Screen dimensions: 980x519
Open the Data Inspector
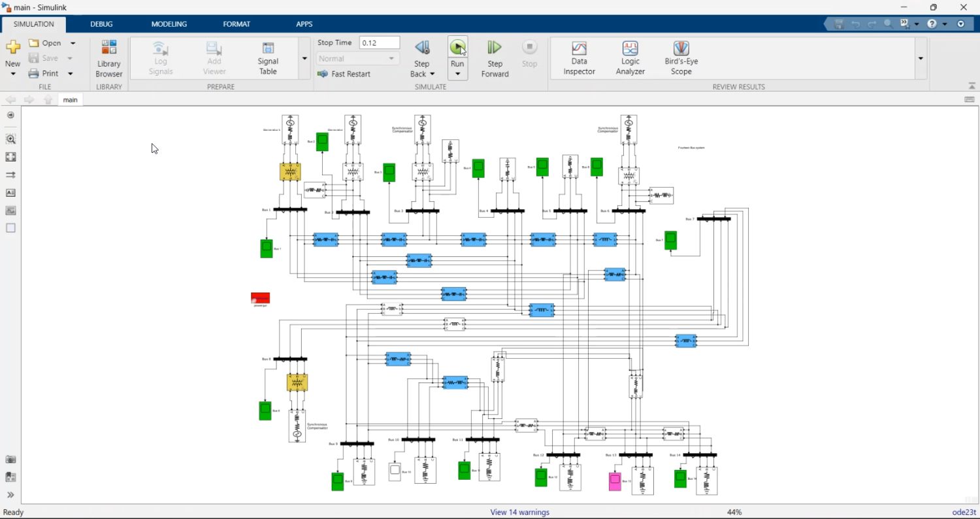pos(579,58)
